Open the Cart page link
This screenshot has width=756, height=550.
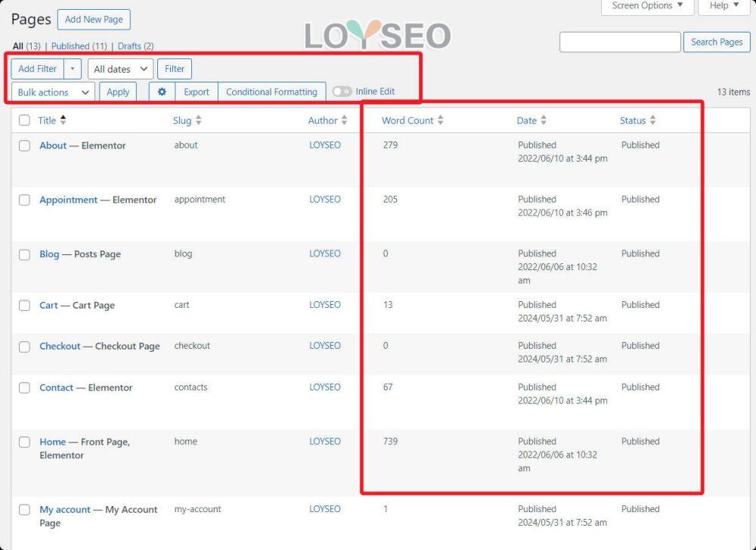[x=48, y=306]
